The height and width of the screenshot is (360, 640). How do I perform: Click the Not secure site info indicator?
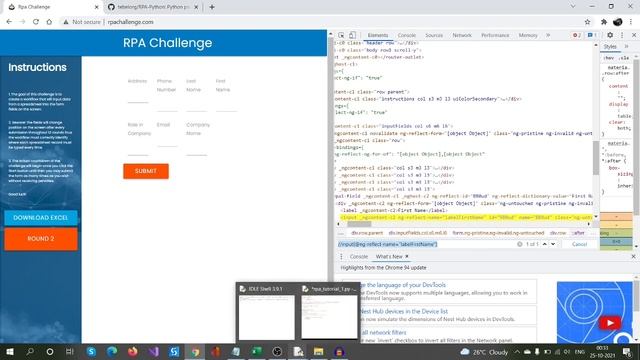[82, 22]
